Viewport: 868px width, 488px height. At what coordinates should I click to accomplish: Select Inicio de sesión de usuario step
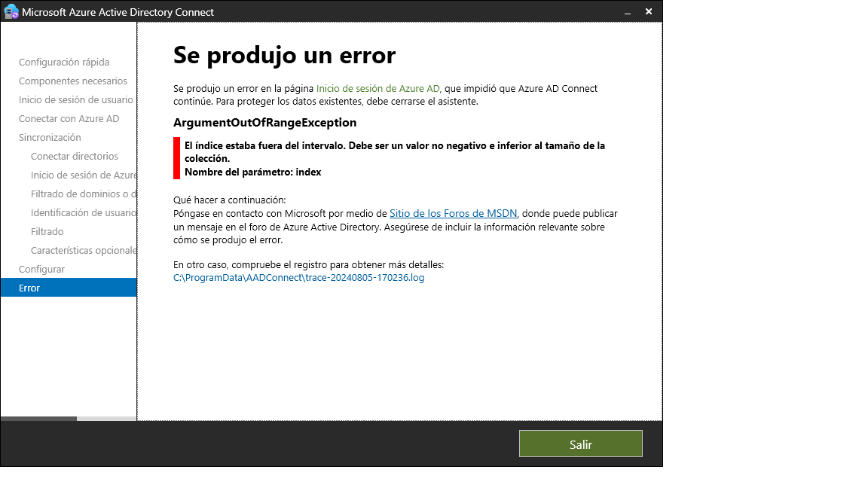[x=76, y=99]
